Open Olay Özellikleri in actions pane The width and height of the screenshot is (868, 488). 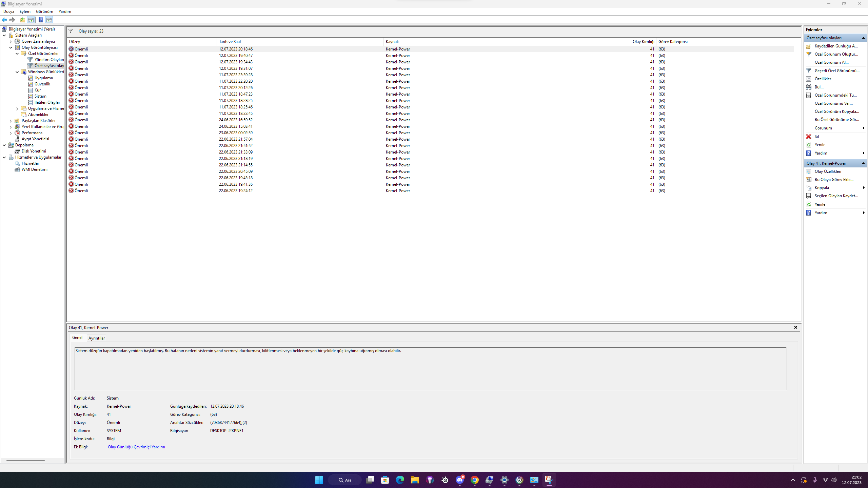pos(828,171)
